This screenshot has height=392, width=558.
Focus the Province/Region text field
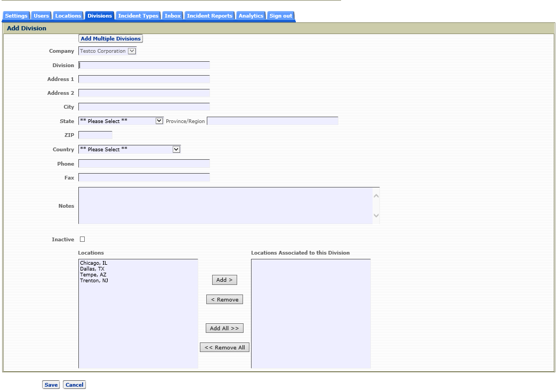coord(272,121)
